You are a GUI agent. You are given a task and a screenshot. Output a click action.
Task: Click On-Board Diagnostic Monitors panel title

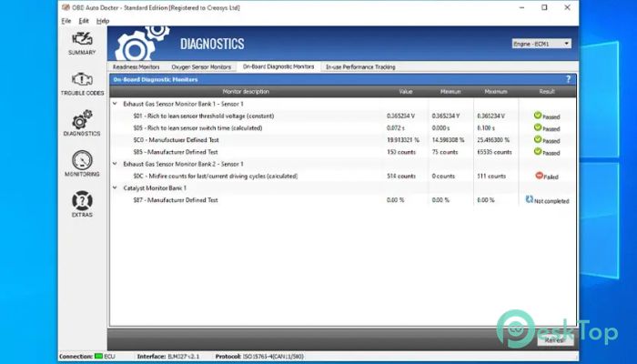156,80
